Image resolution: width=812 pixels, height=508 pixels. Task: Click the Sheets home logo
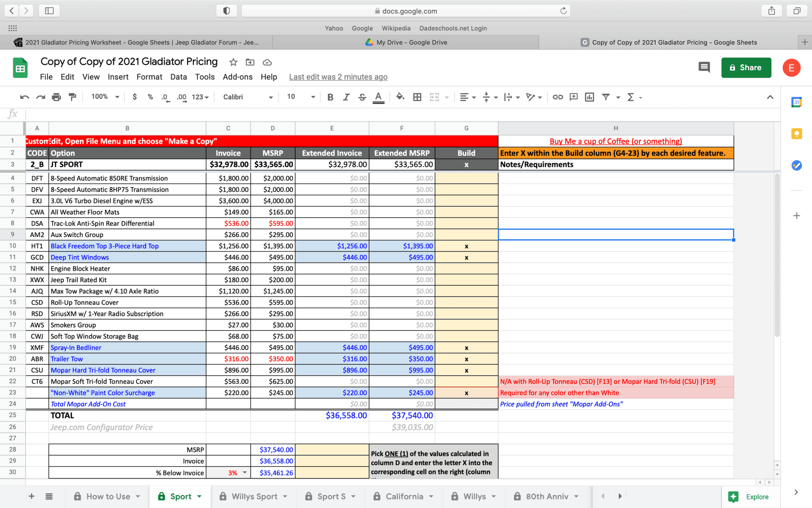click(x=20, y=68)
